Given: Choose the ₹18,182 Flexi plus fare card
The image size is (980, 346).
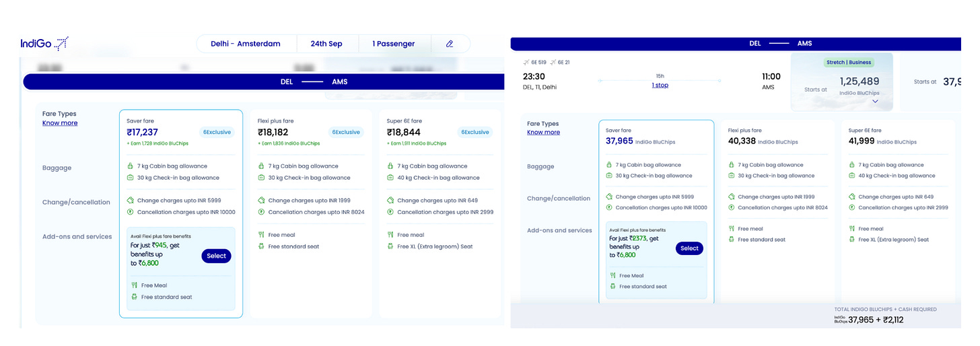Looking at the screenshot, I should [x=310, y=213].
